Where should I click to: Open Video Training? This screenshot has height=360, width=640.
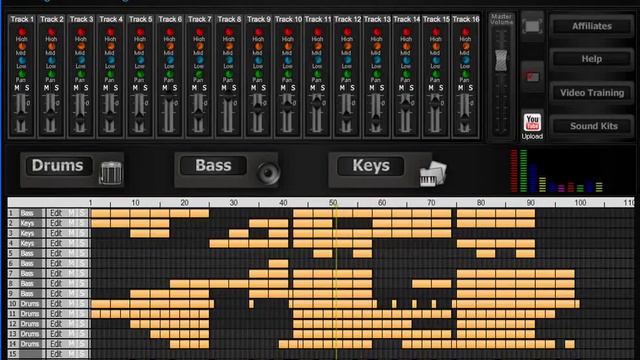click(591, 93)
